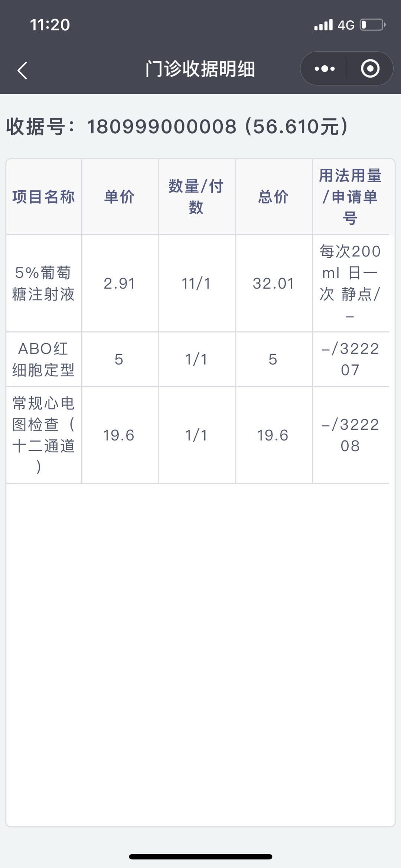401x868 pixels.
Task: Tap the receipt number 180999000008 text
Action: point(162,127)
